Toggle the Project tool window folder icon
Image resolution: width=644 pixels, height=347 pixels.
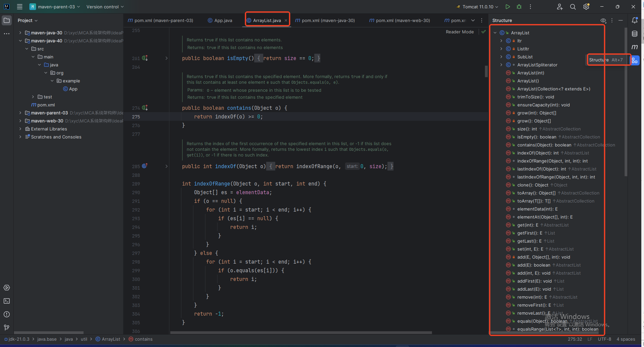(7, 20)
